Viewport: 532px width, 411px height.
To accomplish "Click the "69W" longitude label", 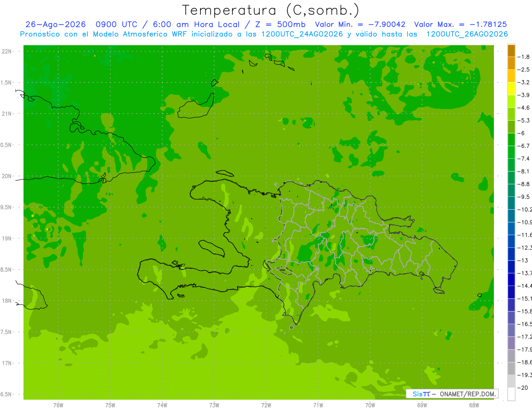I will pos(422,405).
